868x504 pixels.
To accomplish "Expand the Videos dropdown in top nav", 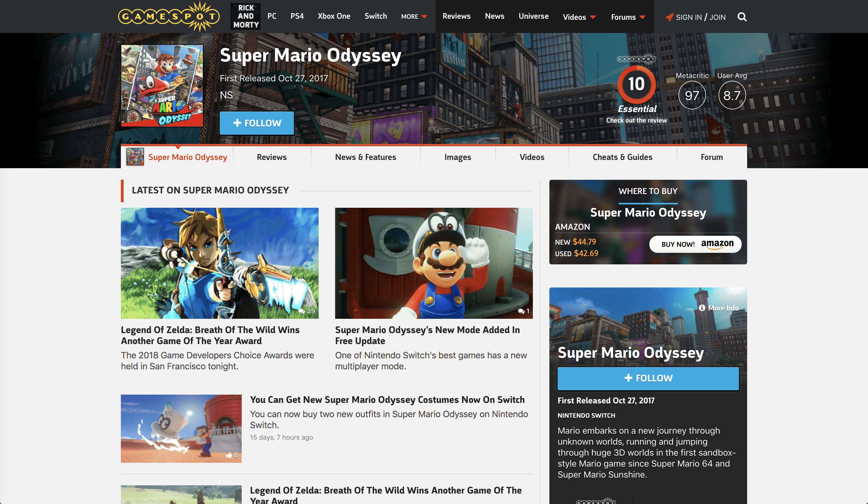I will pyautogui.click(x=579, y=17).
